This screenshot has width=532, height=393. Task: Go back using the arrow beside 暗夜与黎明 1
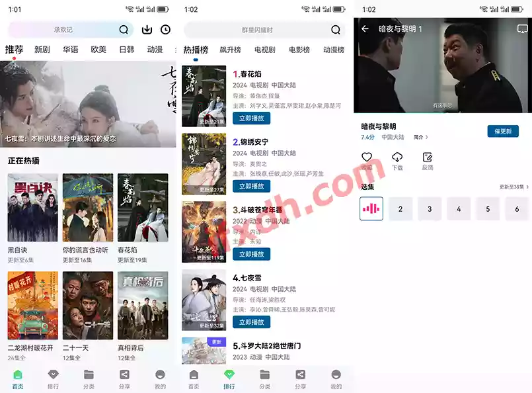[365, 29]
